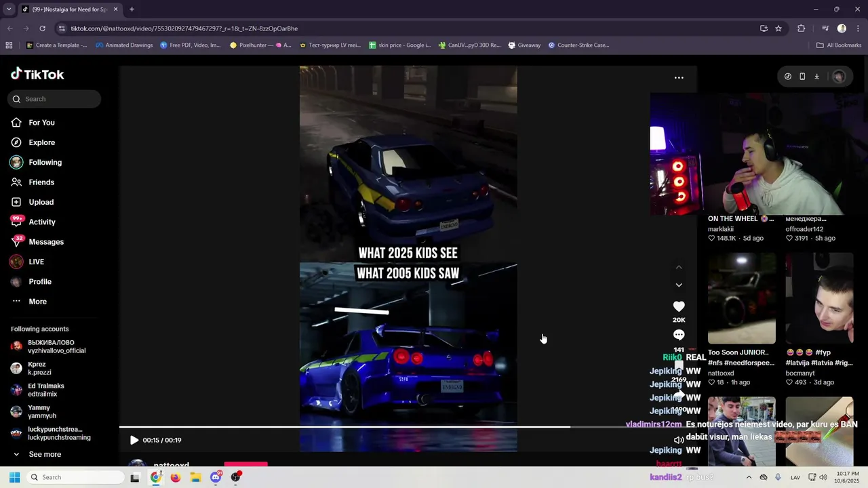Open the Firefox taskbar icon

coord(176,477)
